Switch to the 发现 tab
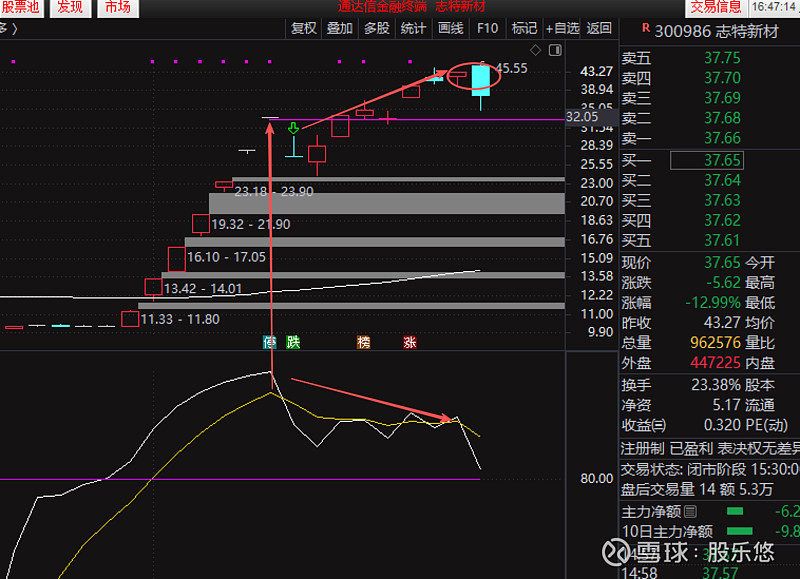 [70, 8]
